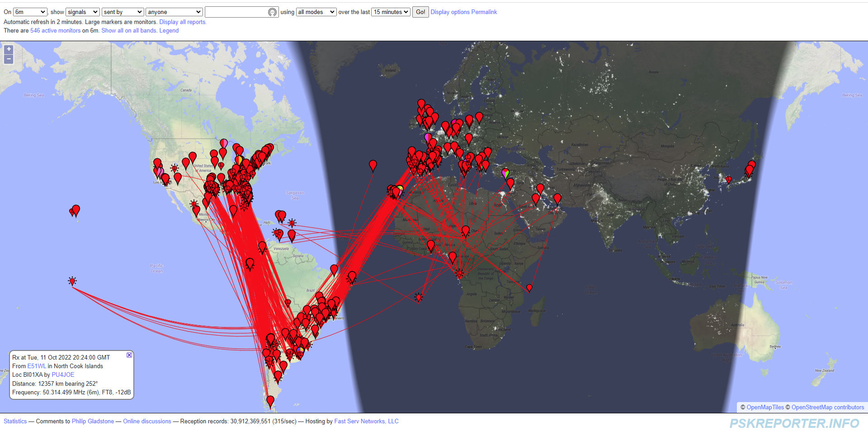Open the band dropdown showing 6m
This screenshot has width=868, height=431.
coord(30,12)
